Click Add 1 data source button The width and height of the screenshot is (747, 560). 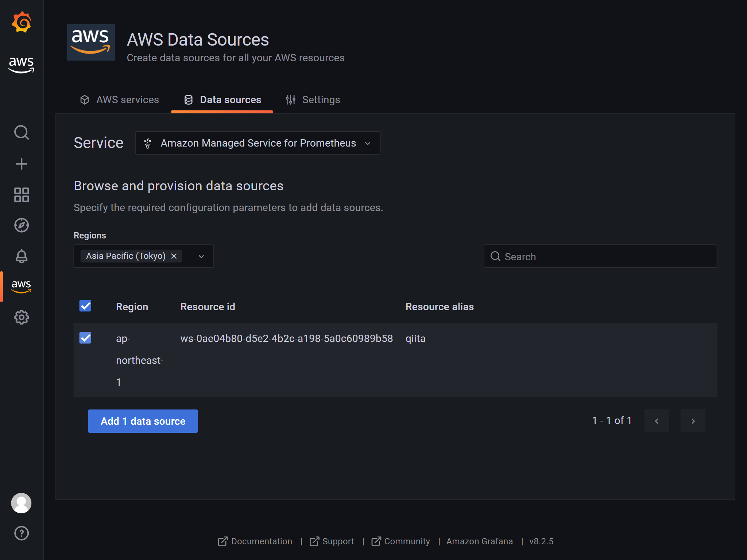tap(143, 421)
